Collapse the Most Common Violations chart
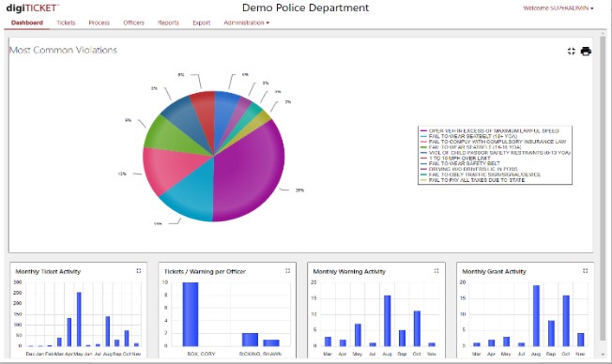Screen dimensions: 612x364 tap(572, 51)
